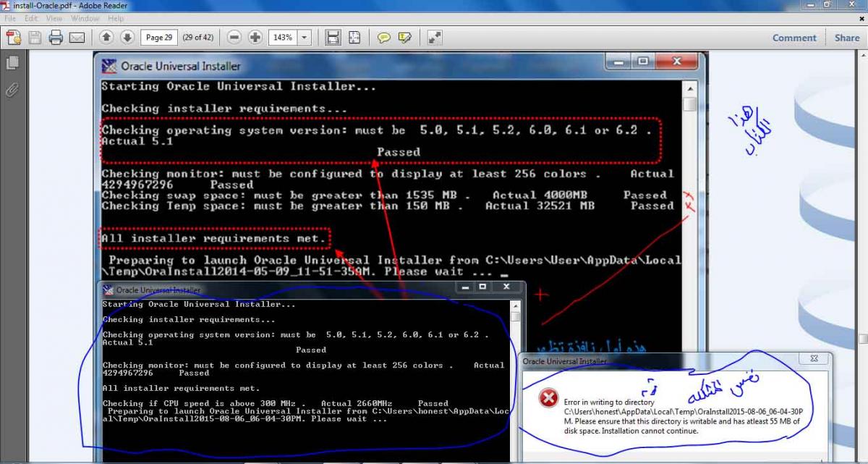Click the Create PDF icon in toolbar
Image resolution: width=868 pixels, height=464 pixels.
click(x=14, y=38)
